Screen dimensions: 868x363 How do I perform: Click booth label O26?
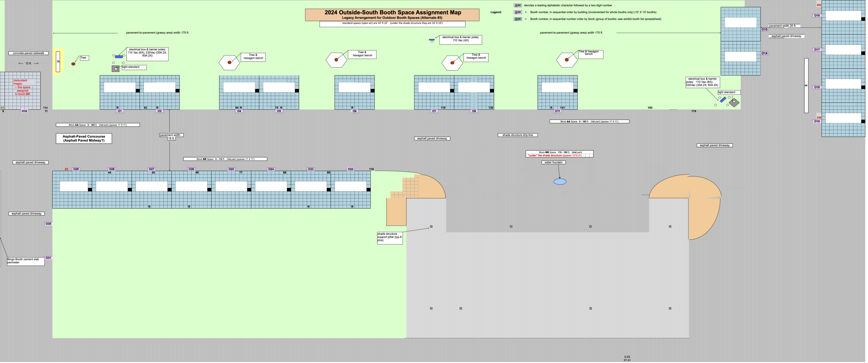191,169
